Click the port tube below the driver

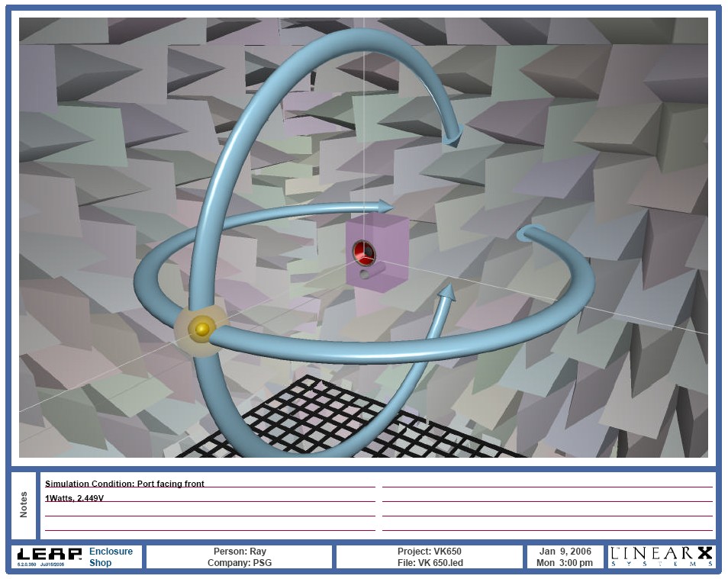(x=367, y=273)
